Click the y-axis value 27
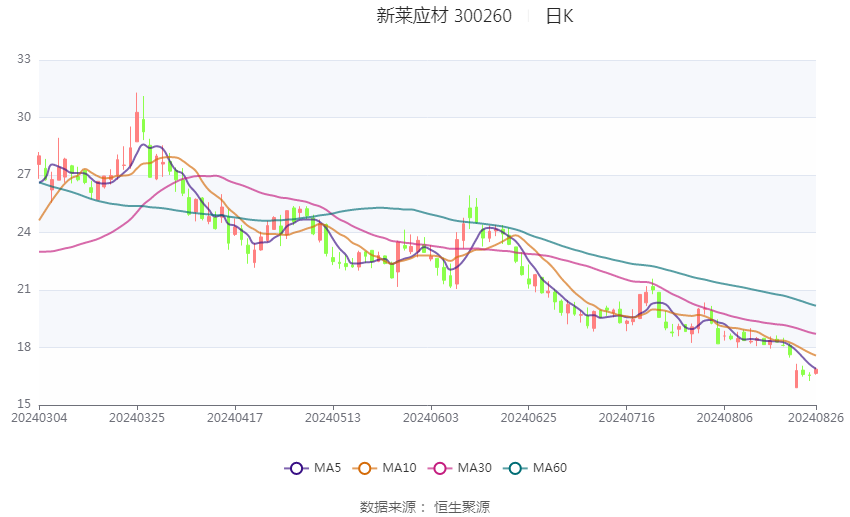This screenshot has width=850, height=517. click(x=24, y=175)
